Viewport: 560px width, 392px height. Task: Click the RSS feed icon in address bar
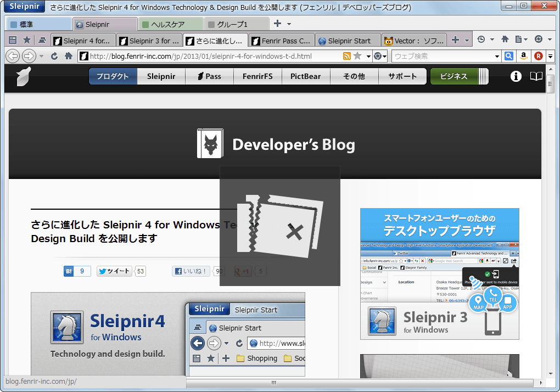click(x=346, y=56)
